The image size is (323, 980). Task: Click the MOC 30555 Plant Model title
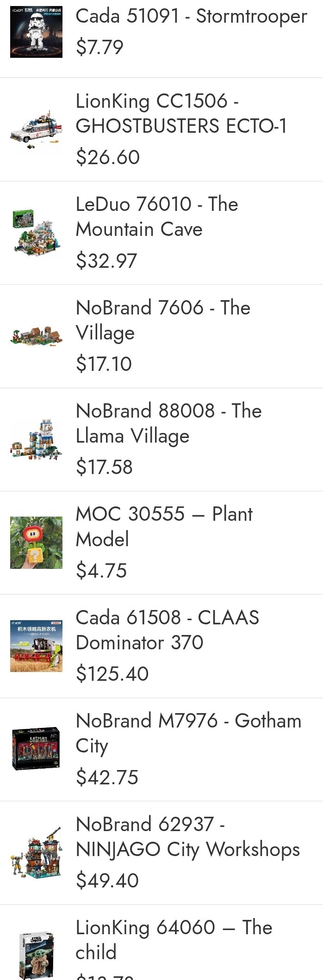tap(164, 526)
